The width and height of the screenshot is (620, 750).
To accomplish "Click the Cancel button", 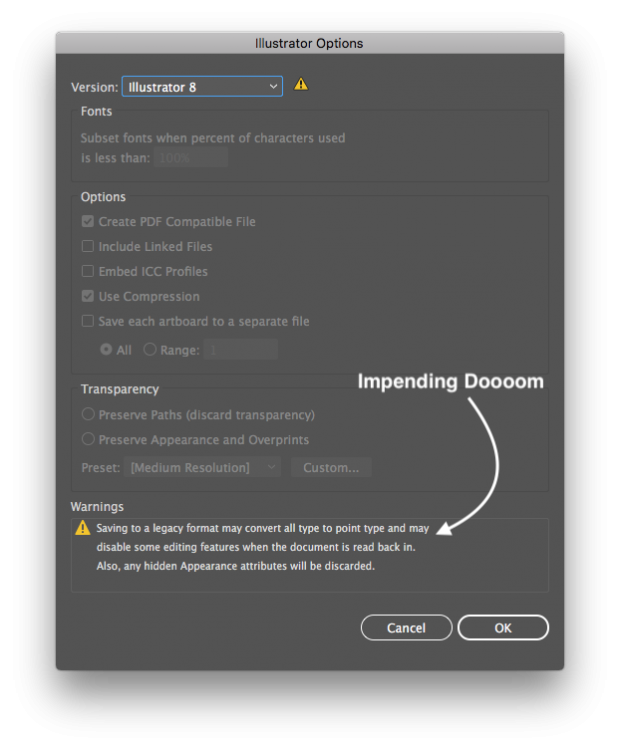I will click(406, 628).
